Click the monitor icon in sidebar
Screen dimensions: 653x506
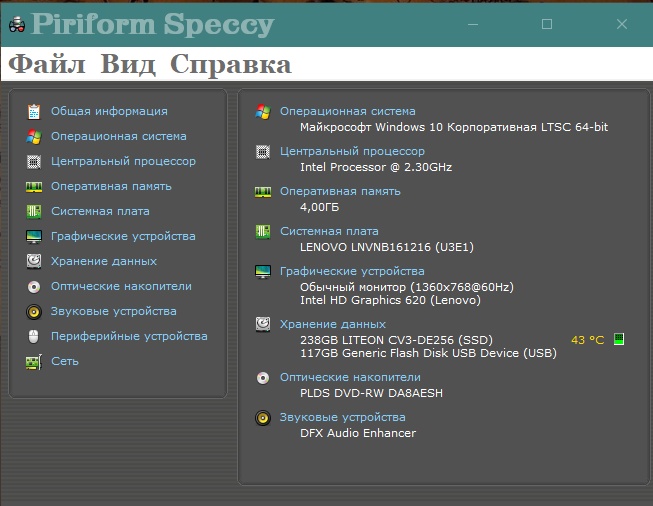(34, 237)
